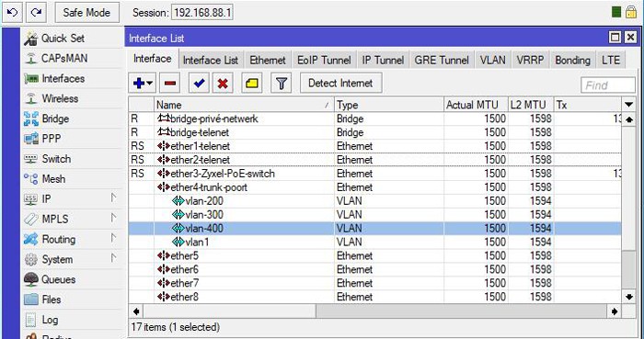The image size is (644, 339).
Task: Open the column chooser dropdown arrow
Action: (x=628, y=105)
